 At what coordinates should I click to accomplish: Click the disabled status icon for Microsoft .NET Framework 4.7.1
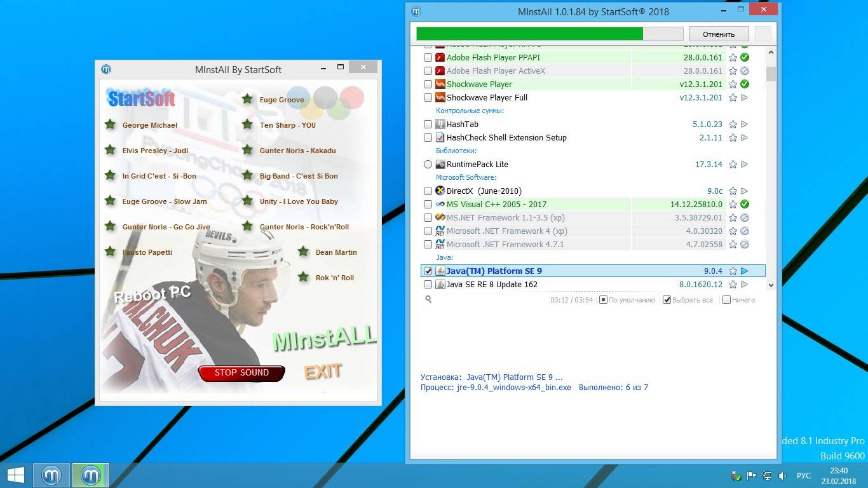click(745, 244)
